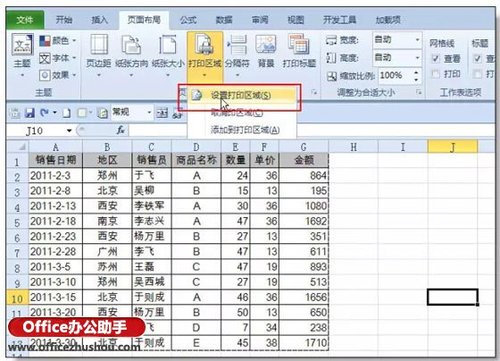
Task: Switch to the 开发工具 Developer tab
Action: pyautogui.click(x=339, y=20)
